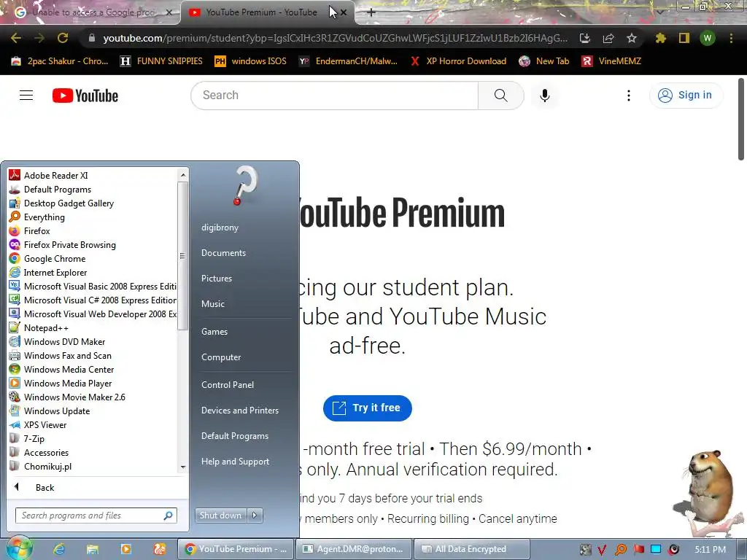Open Chrome extensions puzzle icon

coord(660,38)
